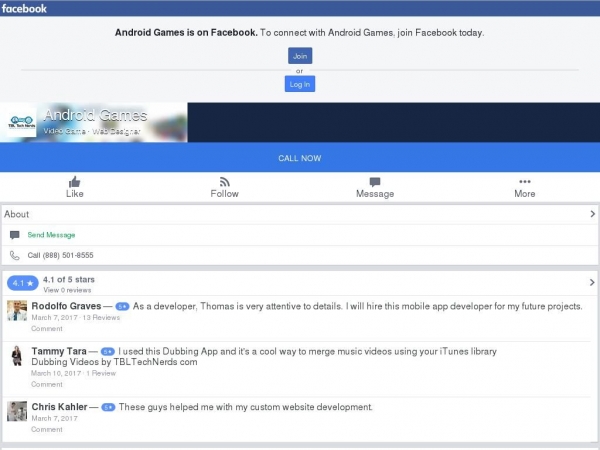The height and width of the screenshot is (450, 600).
Task: Open the Android Games page title
Action: (x=95, y=115)
